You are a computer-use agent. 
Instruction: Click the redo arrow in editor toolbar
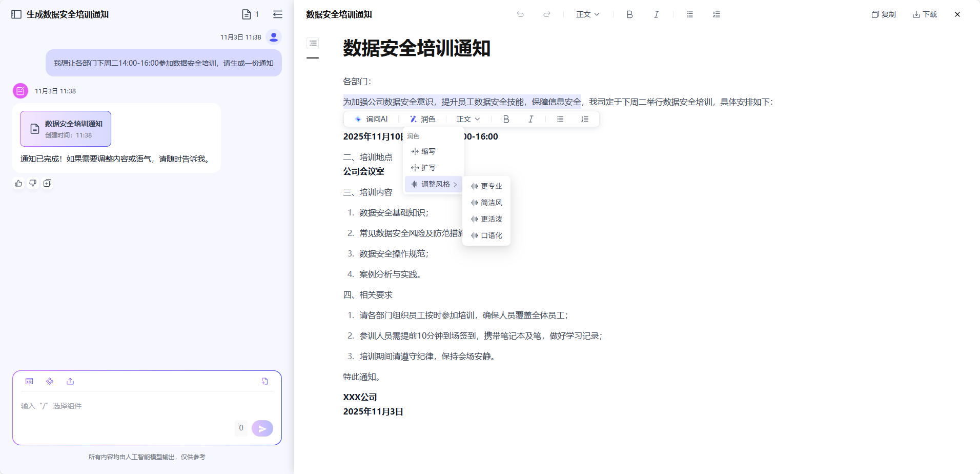point(547,14)
